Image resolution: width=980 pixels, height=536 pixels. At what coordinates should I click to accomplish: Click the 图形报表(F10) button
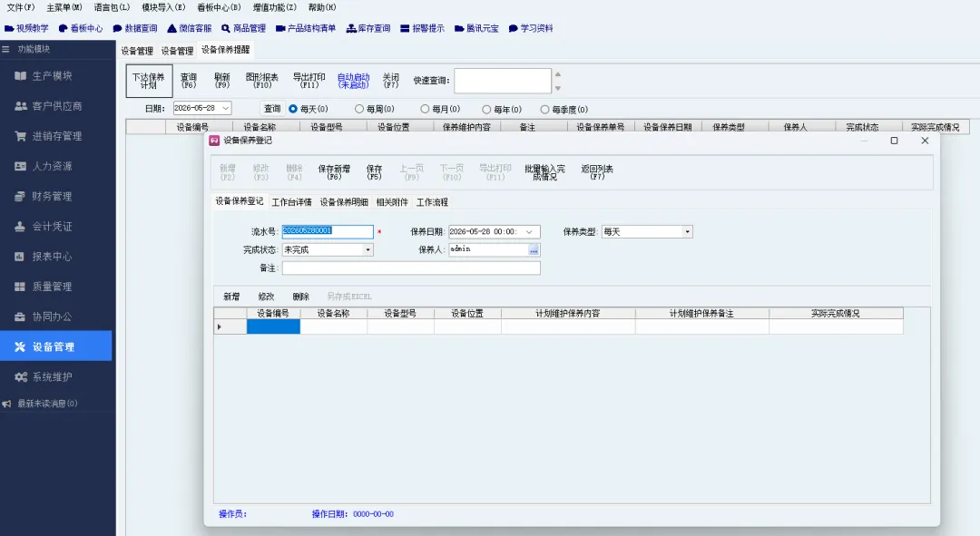tap(262, 81)
